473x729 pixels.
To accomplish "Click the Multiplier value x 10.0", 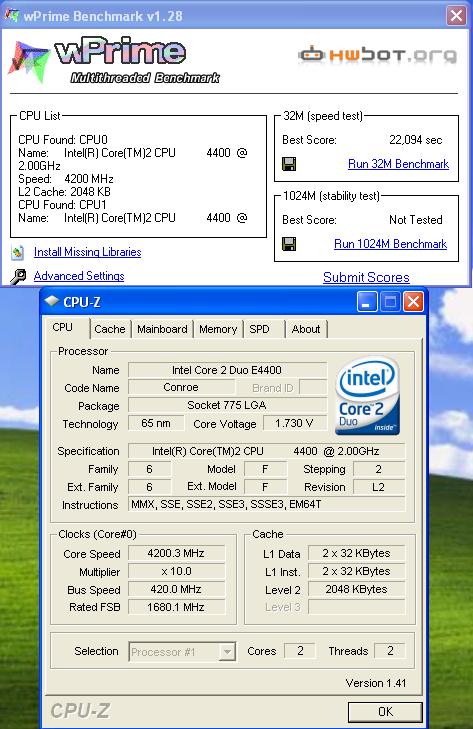I will click(176, 571).
